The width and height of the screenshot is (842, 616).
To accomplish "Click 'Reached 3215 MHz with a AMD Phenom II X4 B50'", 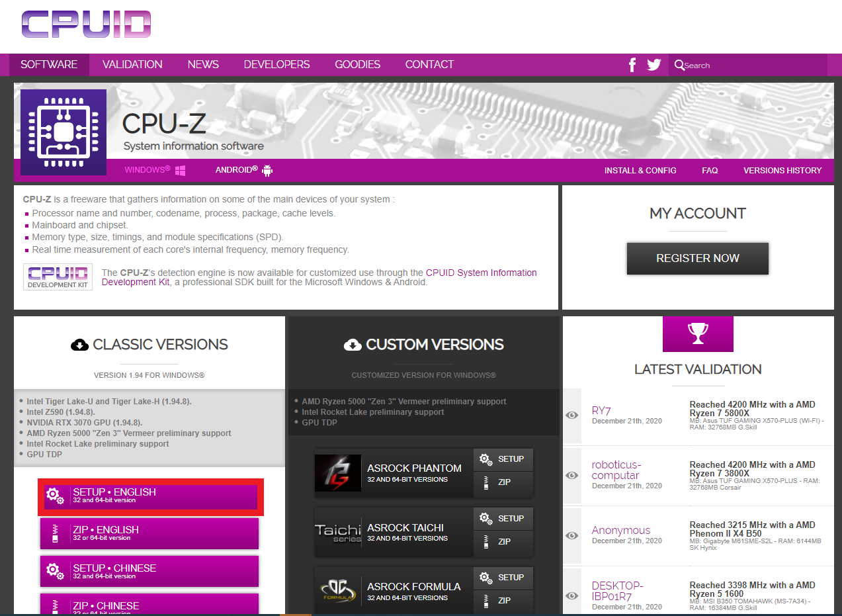I will point(753,529).
